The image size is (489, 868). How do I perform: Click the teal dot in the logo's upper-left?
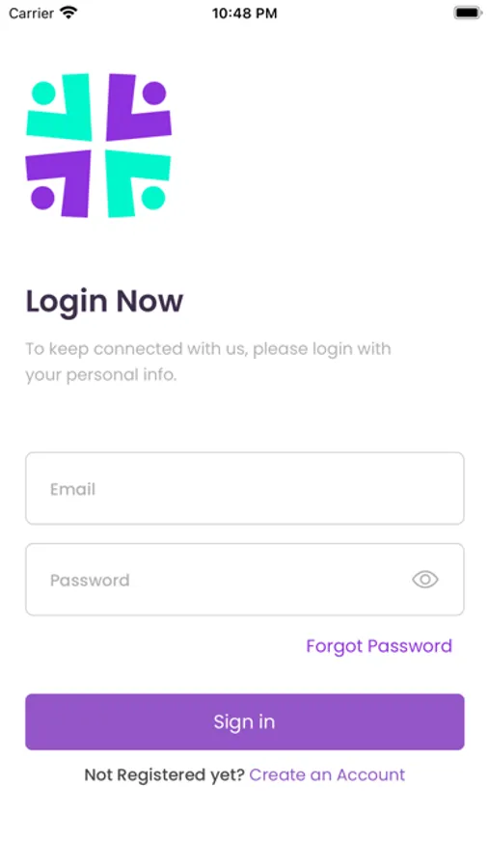pyautogui.click(x=43, y=93)
